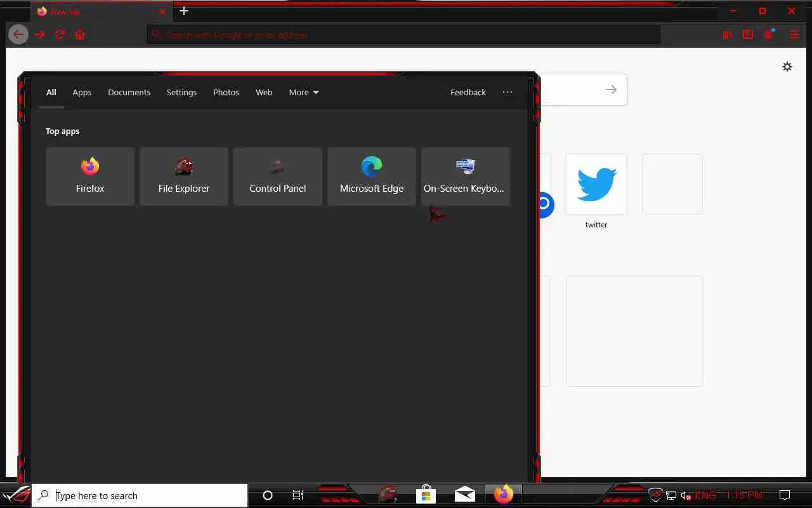The width and height of the screenshot is (812, 508).
Task: Open the red helmet taskbar app
Action: 388,495
